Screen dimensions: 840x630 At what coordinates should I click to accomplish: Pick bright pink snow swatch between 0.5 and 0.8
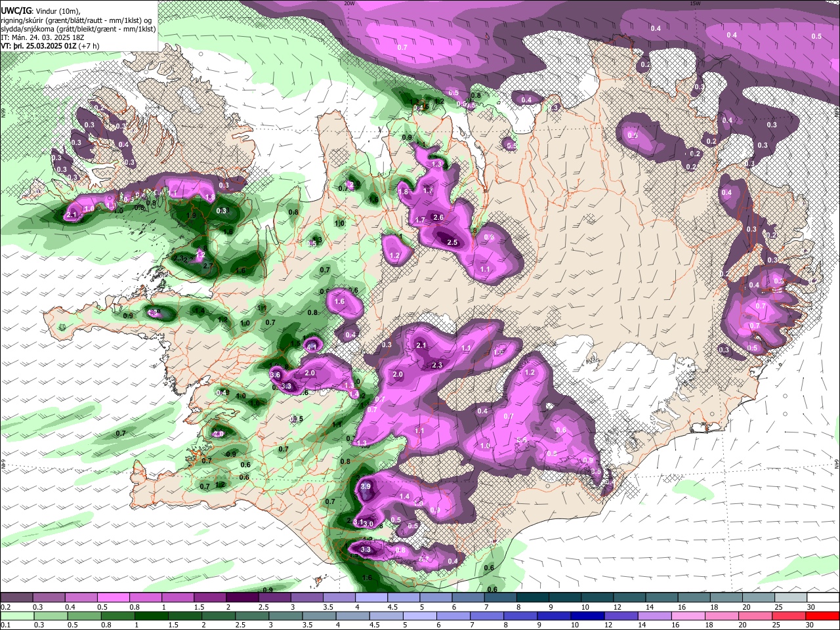[x=114, y=597]
